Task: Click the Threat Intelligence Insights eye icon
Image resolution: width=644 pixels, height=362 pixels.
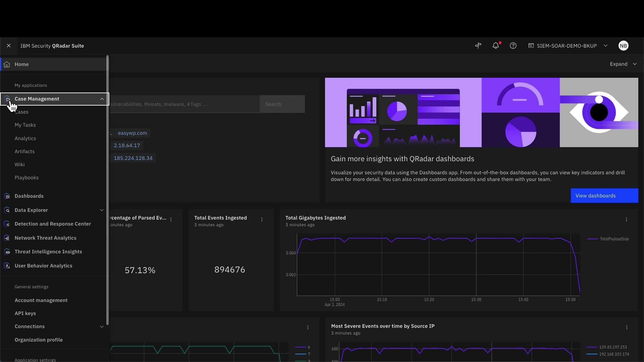Action: pos(7,252)
